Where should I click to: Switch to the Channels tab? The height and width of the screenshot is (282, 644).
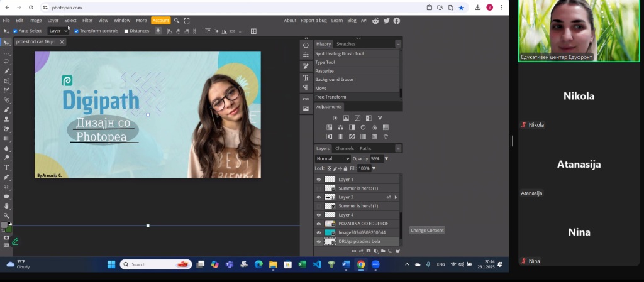pos(345,148)
